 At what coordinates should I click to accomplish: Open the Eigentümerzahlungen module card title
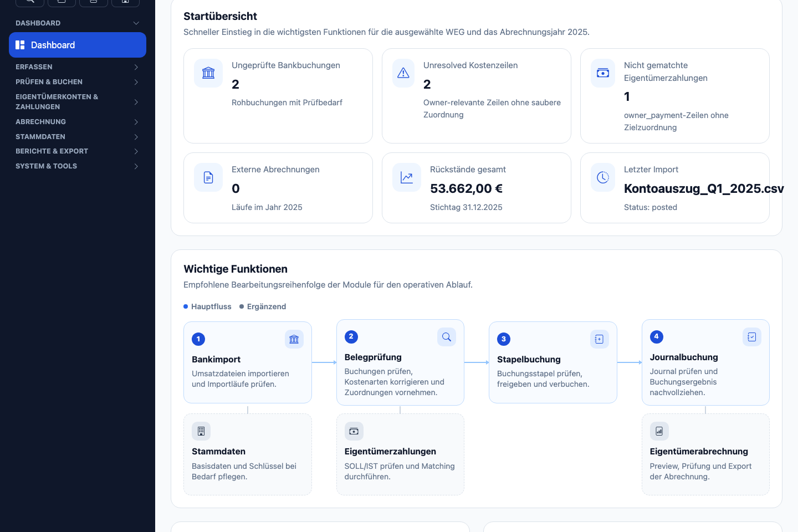(390, 452)
